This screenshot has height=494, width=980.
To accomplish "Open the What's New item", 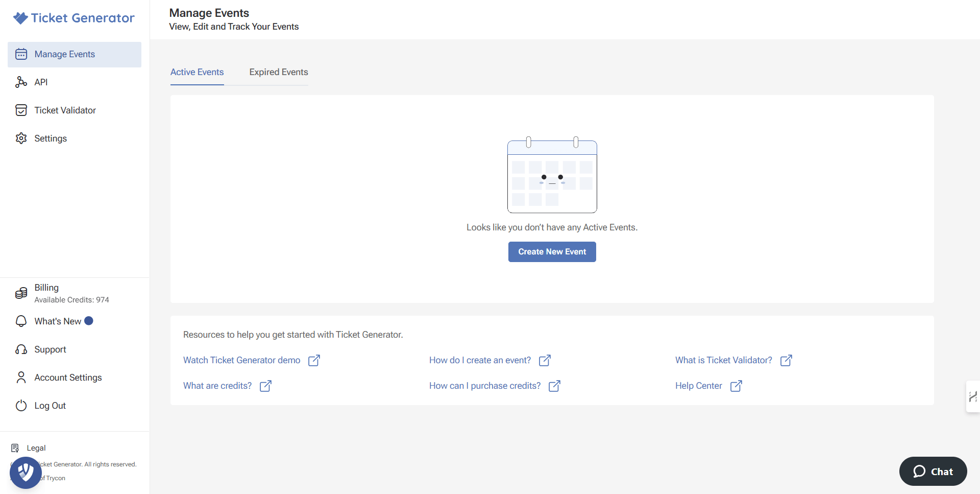I will click(75, 321).
